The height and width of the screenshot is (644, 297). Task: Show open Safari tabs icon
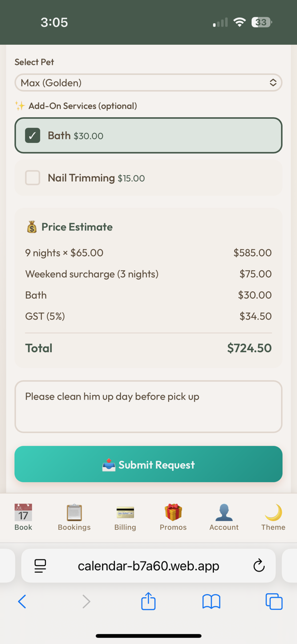pyautogui.click(x=274, y=601)
